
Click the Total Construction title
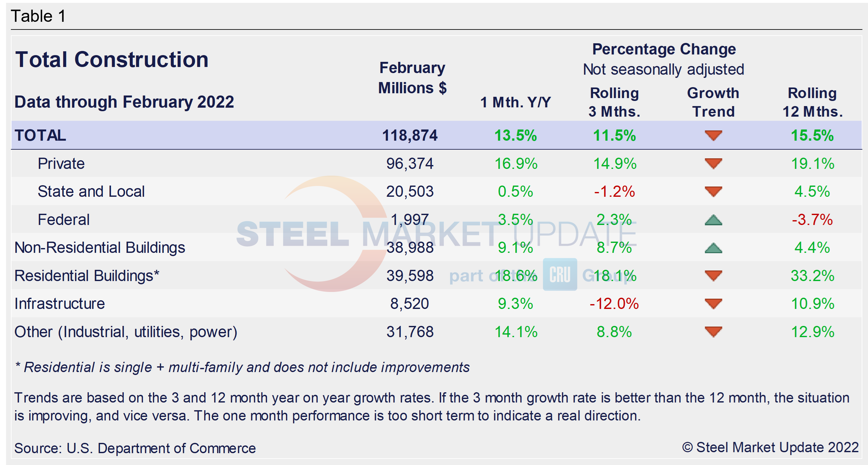[112, 60]
